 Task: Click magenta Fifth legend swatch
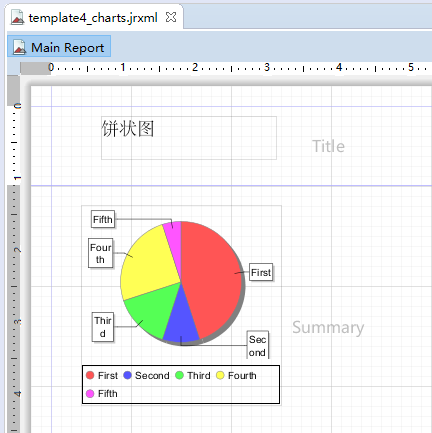pos(90,393)
